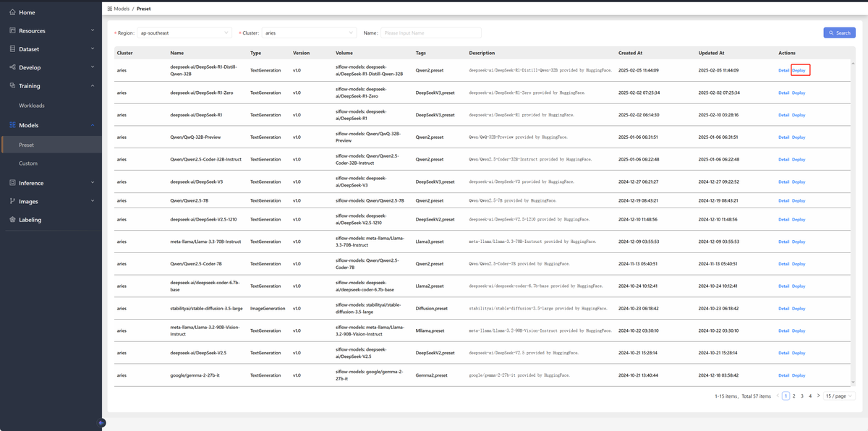This screenshot has height=431, width=868.
Task: Click Deploy for deepseek-ai/DeepSeek-V3
Action: point(799,182)
